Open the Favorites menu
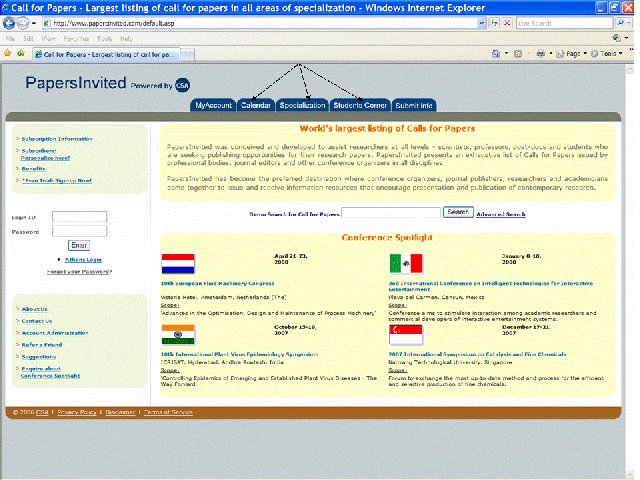Screen dimensions: 640x480 tap(76, 38)
